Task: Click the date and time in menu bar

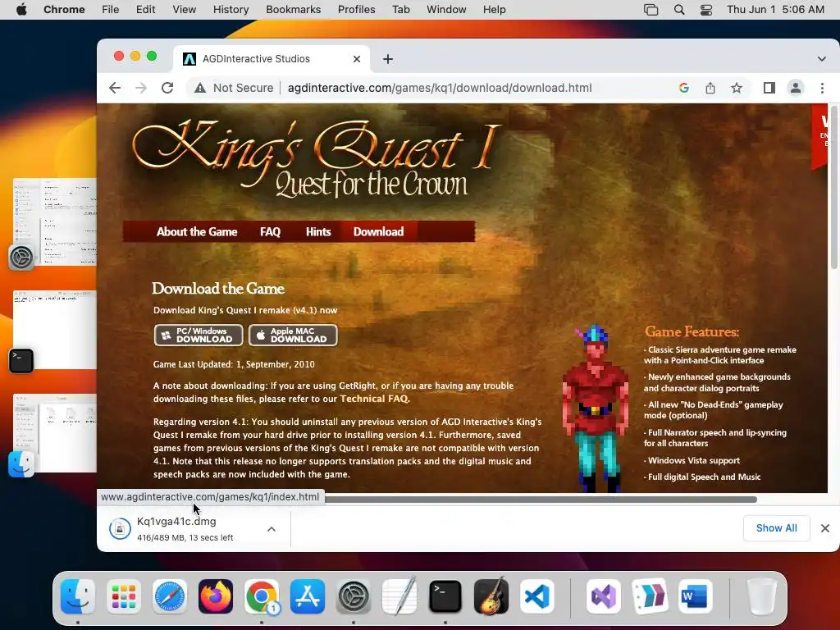Action: [x=775, y=10]
